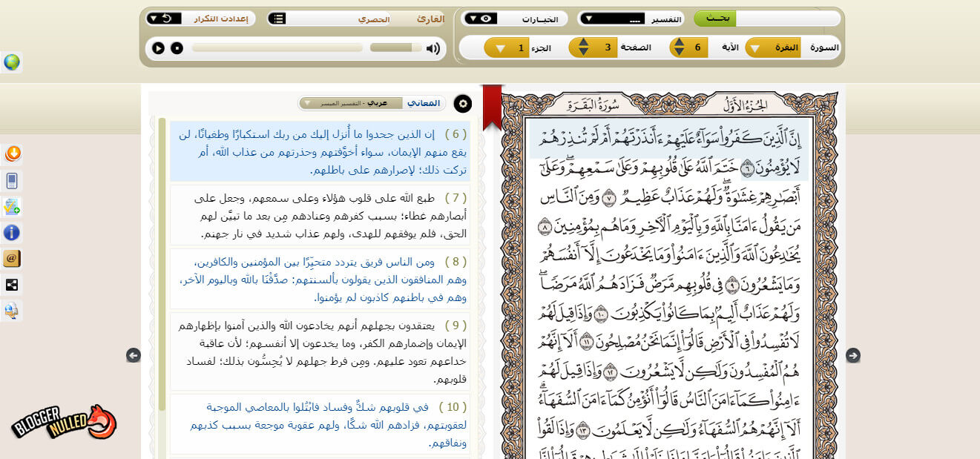Click the contact email @ icon
This screenshot has width=980, height=459.
tap(12, 259)
